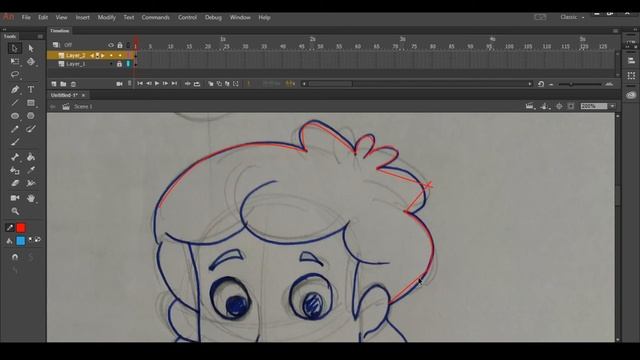The height and width of the screenshot is (360, 640).
Task: Toggle the Loop playback button
Action: (197, 84)
